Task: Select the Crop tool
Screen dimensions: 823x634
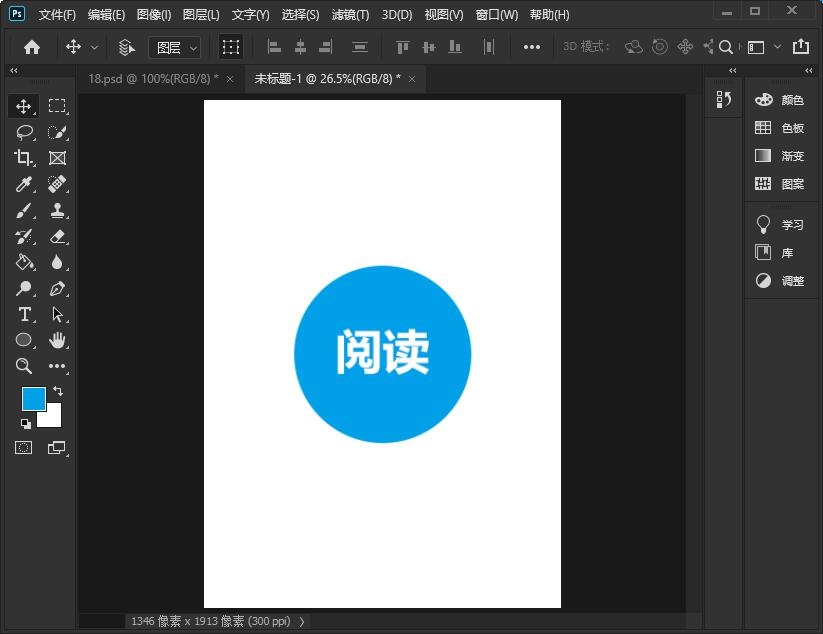Action: (24, 158)
